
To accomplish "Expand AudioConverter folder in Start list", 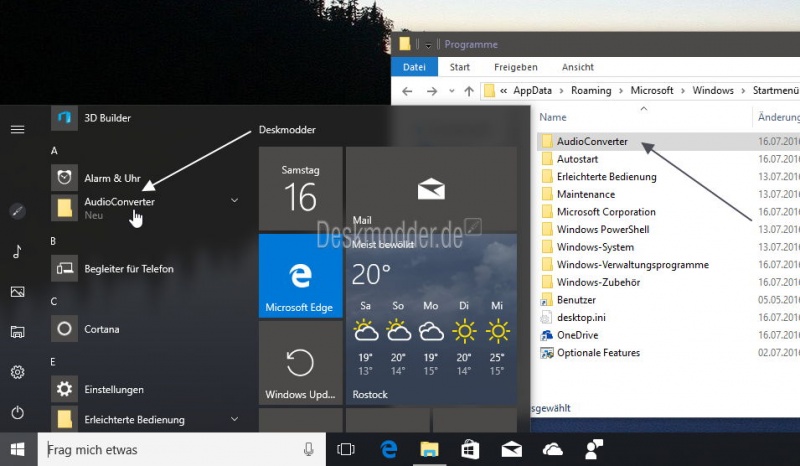I will (235, 200).
